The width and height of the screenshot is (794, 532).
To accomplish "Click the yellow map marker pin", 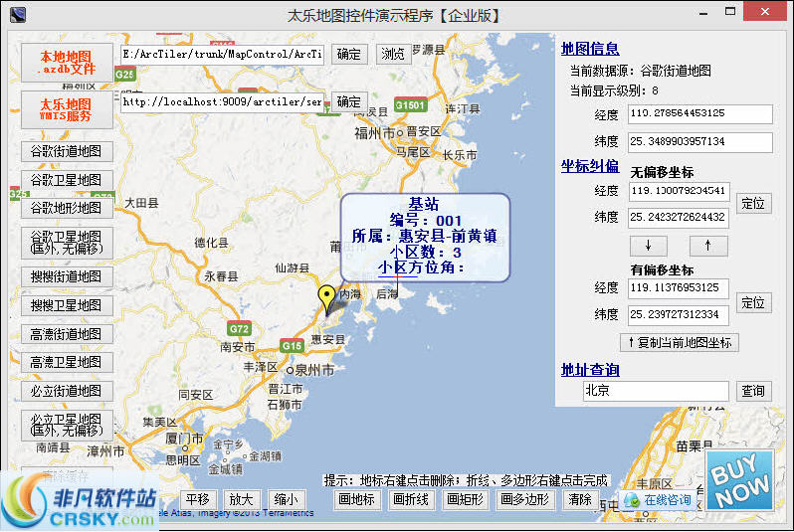I will (x=326, y=299).
